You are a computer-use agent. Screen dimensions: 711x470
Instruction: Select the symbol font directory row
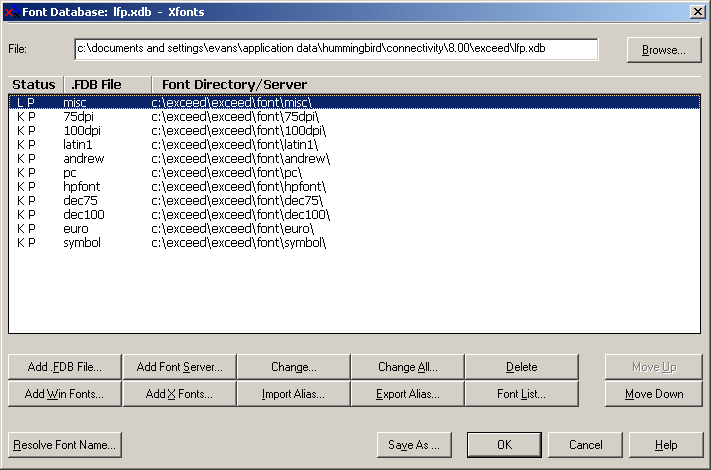point(354,242)
